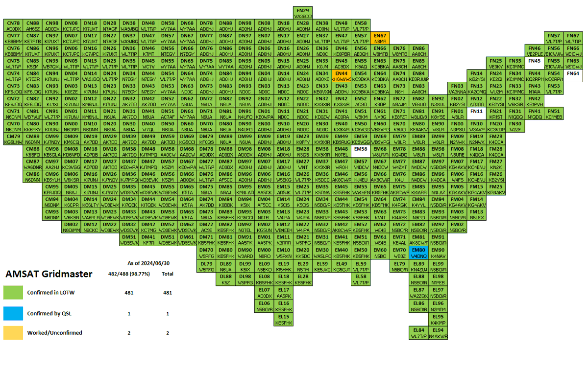The height and width of the screenshot is (372, 588).
Task: Click the FN67 grid cell
Action: click(573, 39)
